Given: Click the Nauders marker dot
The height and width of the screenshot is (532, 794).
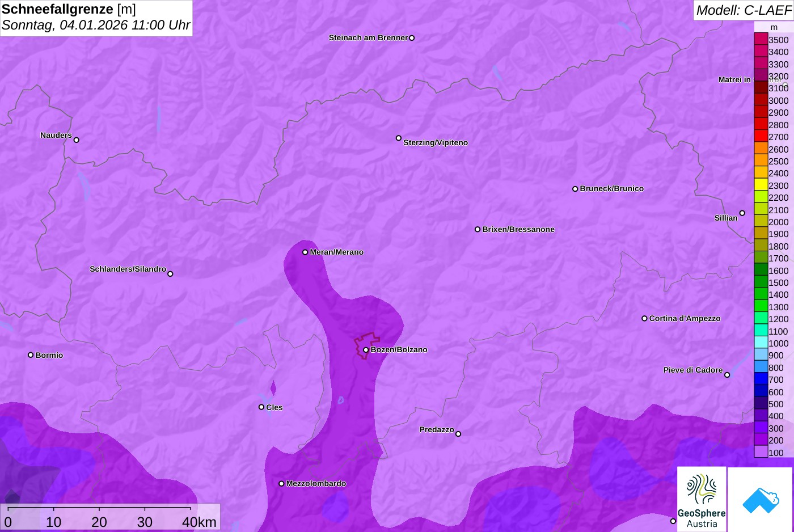Looking at the screenshot, I should (77, 140).
